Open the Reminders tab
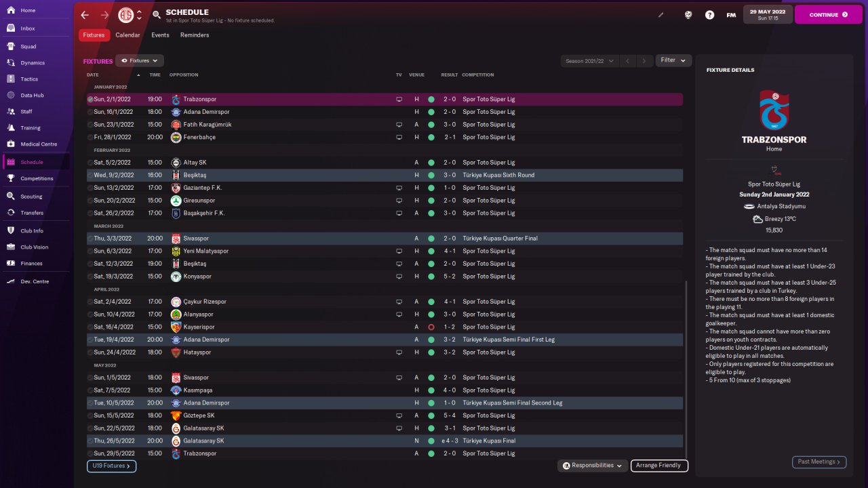 (x=195, y=35)
